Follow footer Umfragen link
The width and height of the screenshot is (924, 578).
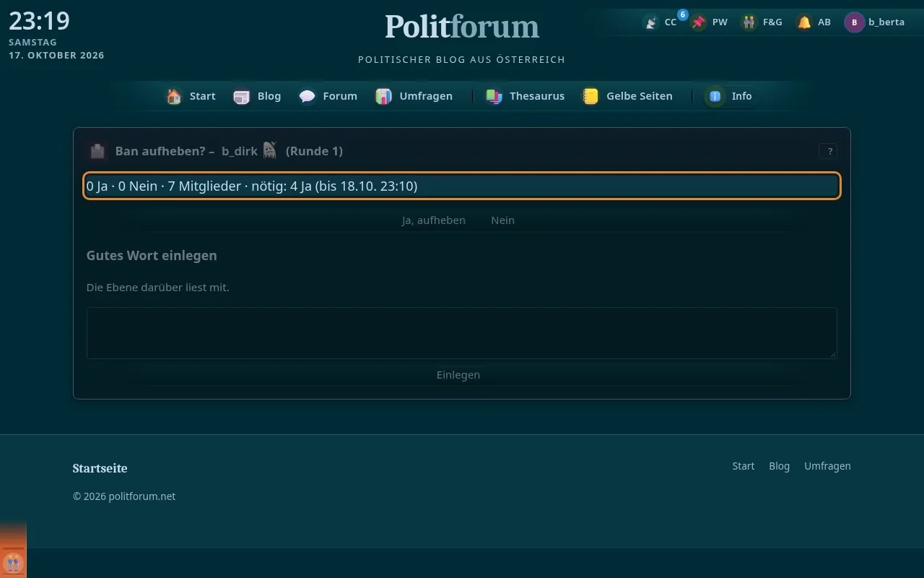827,466
